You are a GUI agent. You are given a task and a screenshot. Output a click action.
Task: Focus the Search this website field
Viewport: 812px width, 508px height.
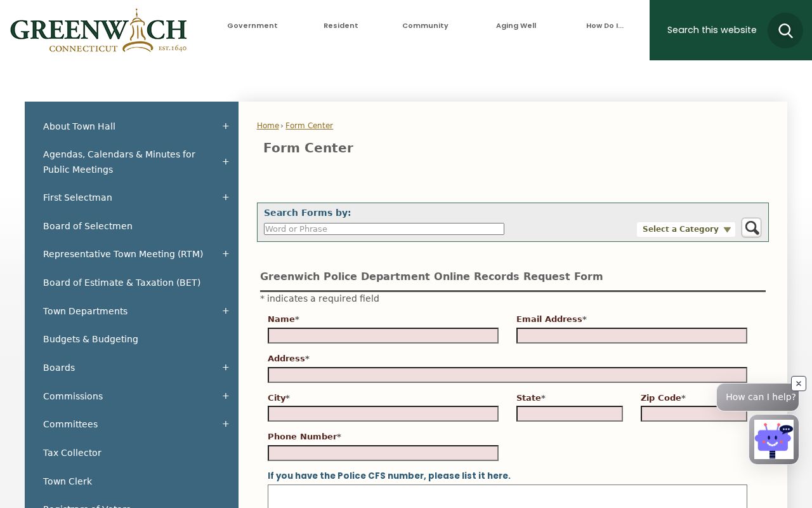(x=712, y=30)
